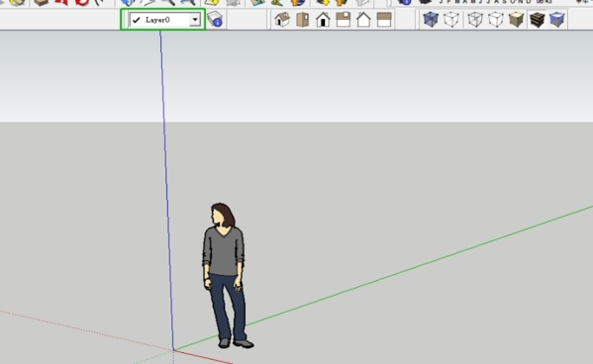Image resolution: width=593 pixels, height=364 pixels.
Task: Switch to Right view
Action: 344,19
